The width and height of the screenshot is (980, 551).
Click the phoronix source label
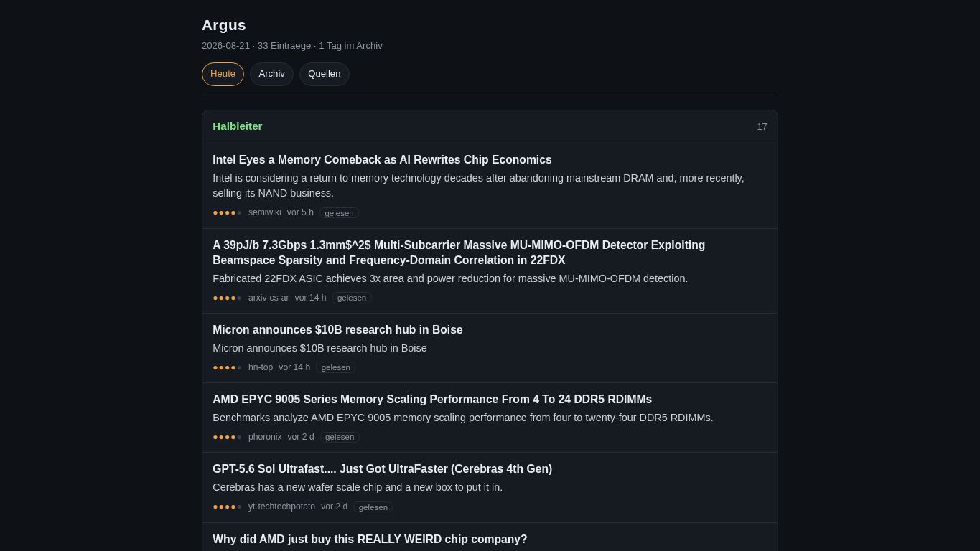pos(265,437)
